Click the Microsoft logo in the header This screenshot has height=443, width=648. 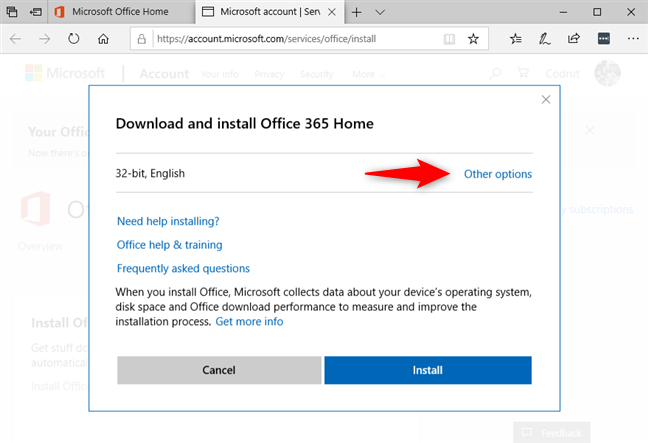pos(65,73)
